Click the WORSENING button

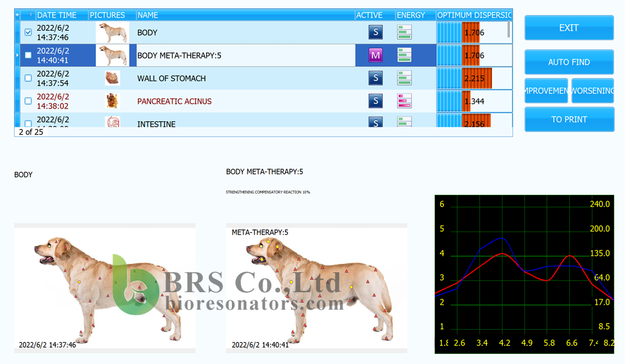592,91
